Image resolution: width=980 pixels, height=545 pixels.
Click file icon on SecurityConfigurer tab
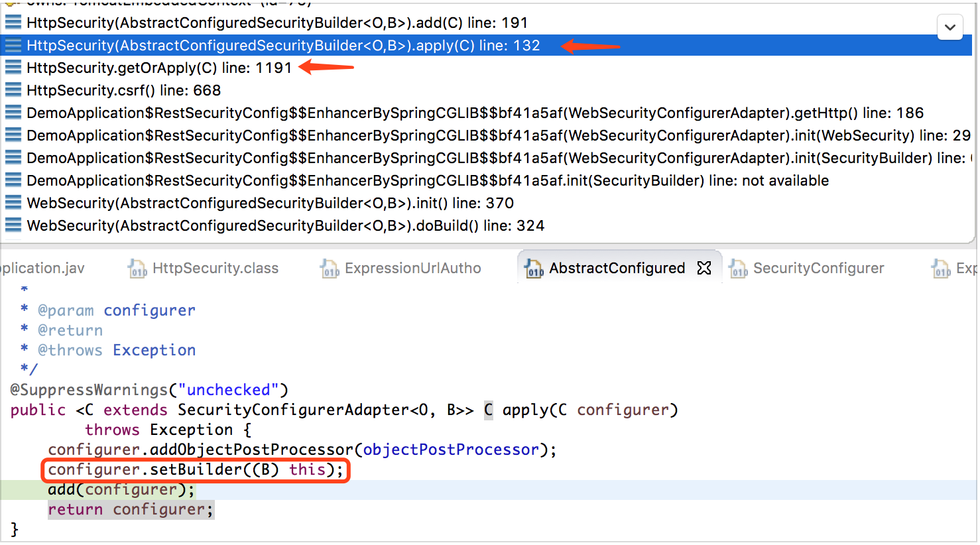pos(738,269)
